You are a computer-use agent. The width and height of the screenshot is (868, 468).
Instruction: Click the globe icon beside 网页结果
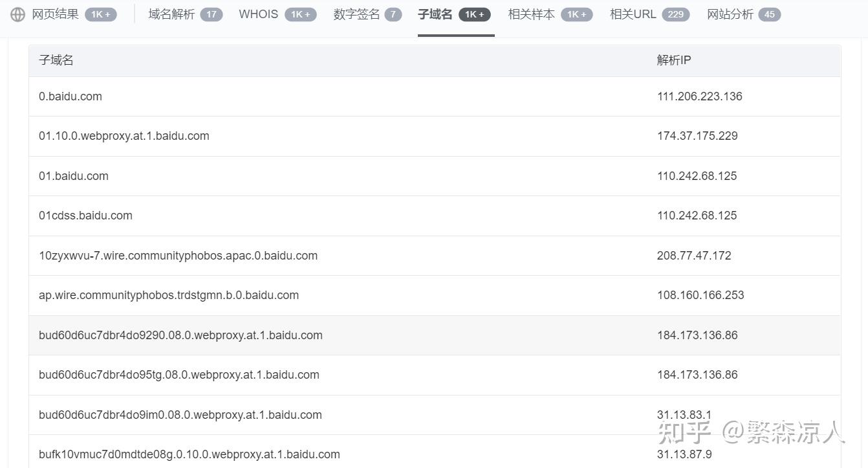(x=17, y=14)
